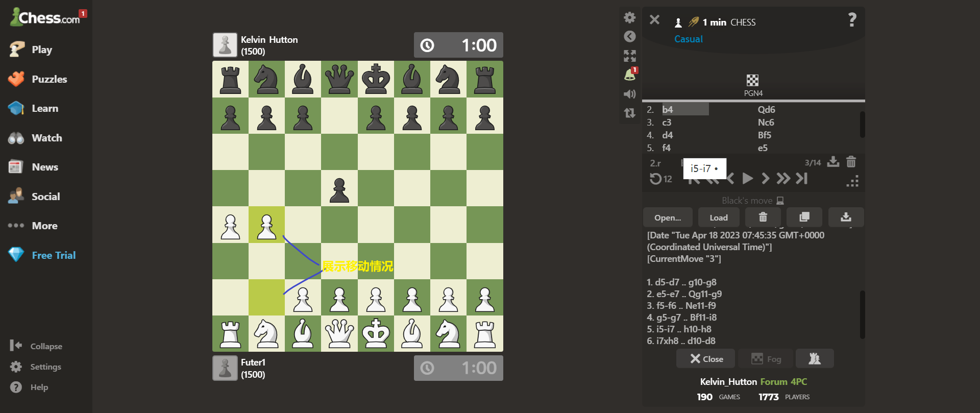Viewport: 980px width, 413px height.
Task: Mute the game sounds
Action: (630, 94)
